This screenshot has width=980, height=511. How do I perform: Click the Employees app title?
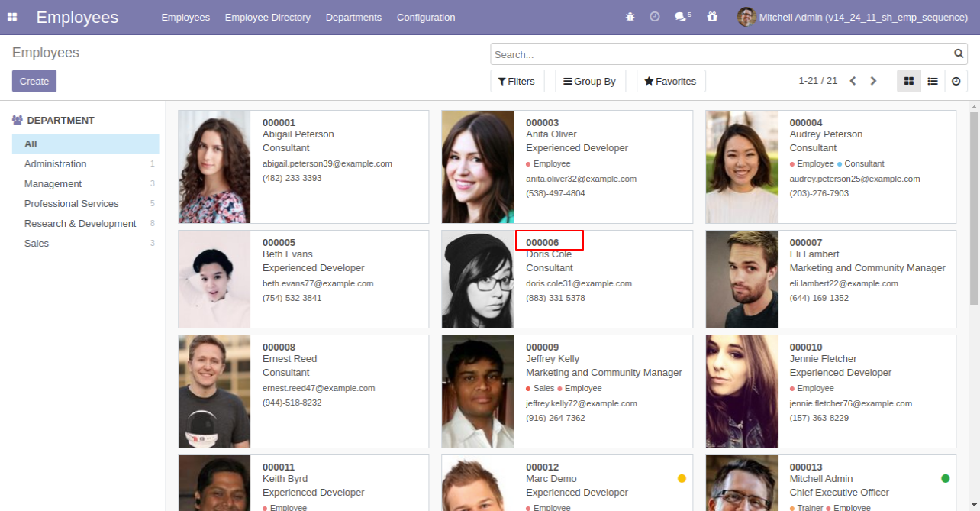click(x=77, y=17)
